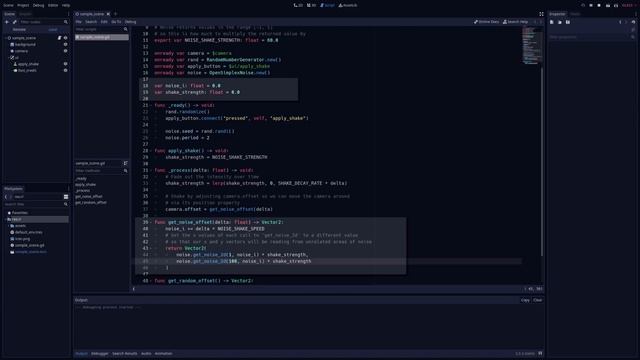
Task: Open Online Docs
Action: pyautogui.click(x=487, y=22)
